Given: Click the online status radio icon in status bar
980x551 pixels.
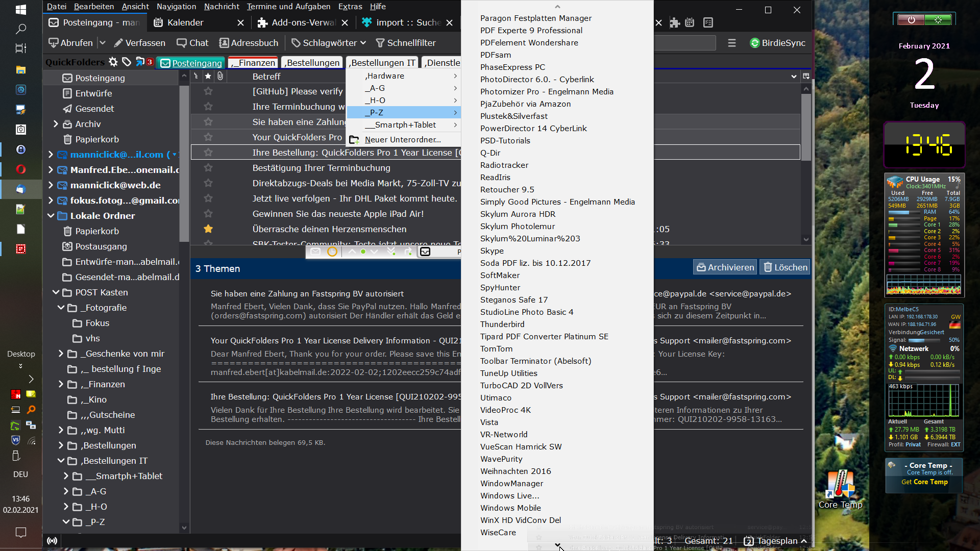Looking at the screenshot, I should [x=52, y=541].
